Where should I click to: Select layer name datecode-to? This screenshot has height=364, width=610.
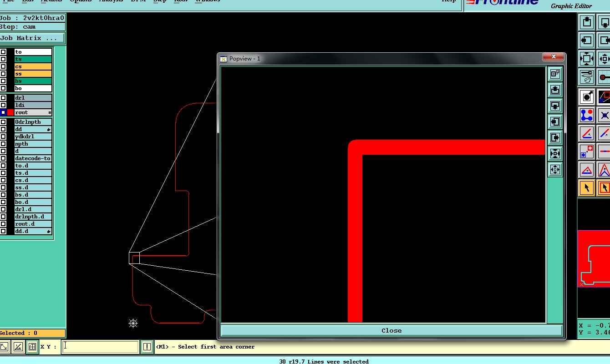click(x=33, y=158)
